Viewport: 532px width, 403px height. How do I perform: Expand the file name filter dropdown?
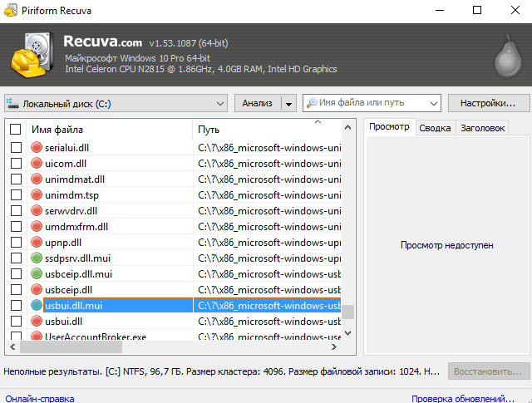(x=433, y=103)
